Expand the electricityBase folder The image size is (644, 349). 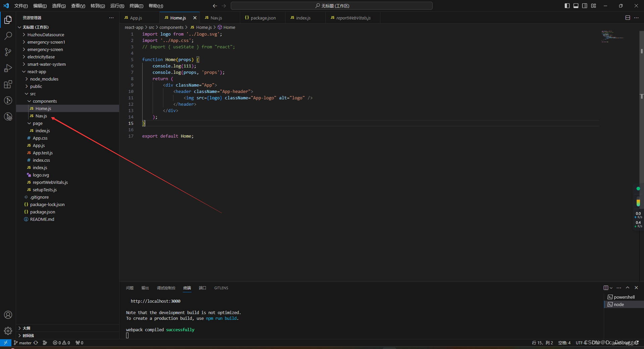68,57
